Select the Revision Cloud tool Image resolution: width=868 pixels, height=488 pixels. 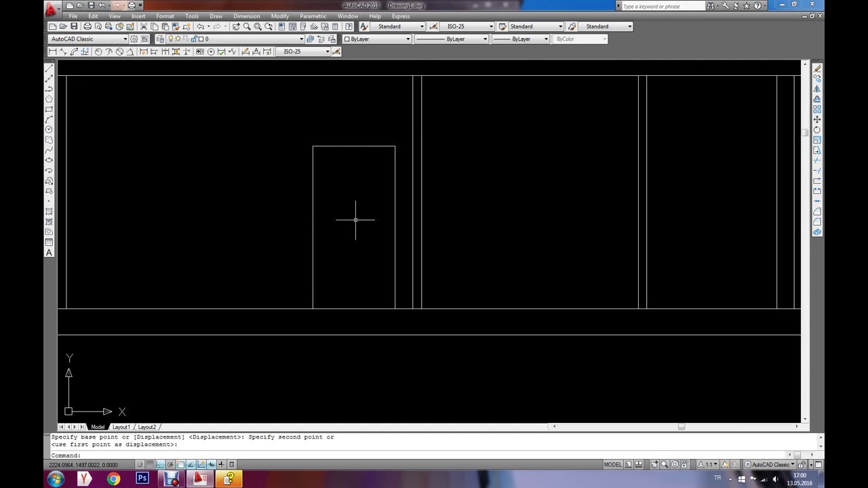click(49, 140)
